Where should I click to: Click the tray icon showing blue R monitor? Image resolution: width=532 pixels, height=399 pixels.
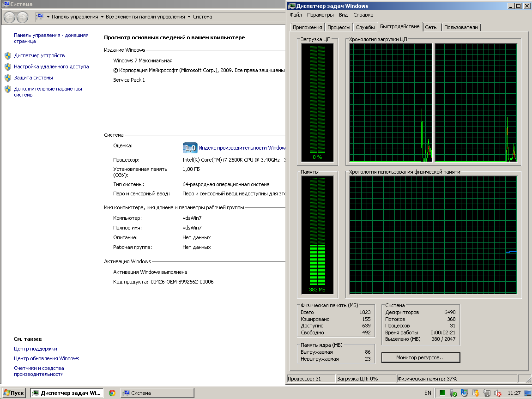click(x=464, y=393)
